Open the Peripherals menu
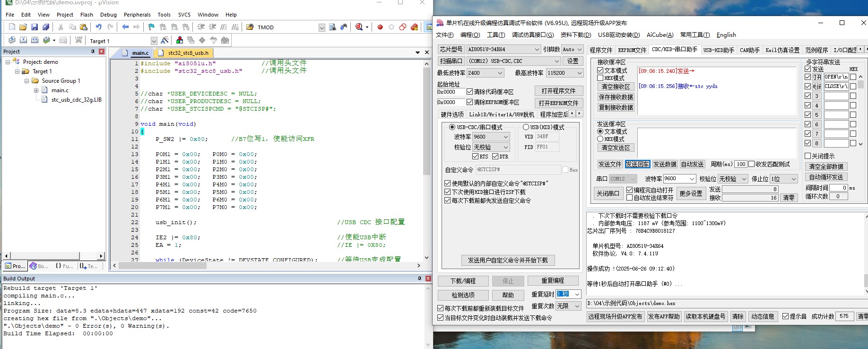The image size is (868, 349). coord(137,15)
